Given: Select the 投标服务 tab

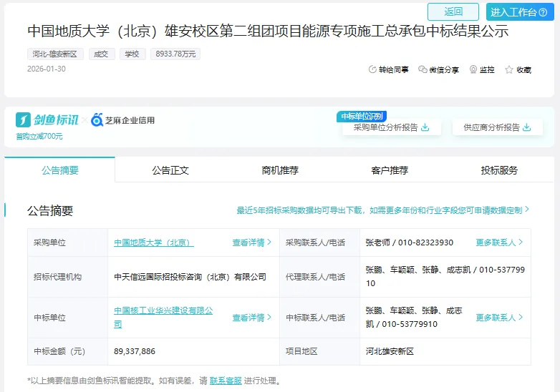Looking at the screenshot, I should [x=499, y=170].
